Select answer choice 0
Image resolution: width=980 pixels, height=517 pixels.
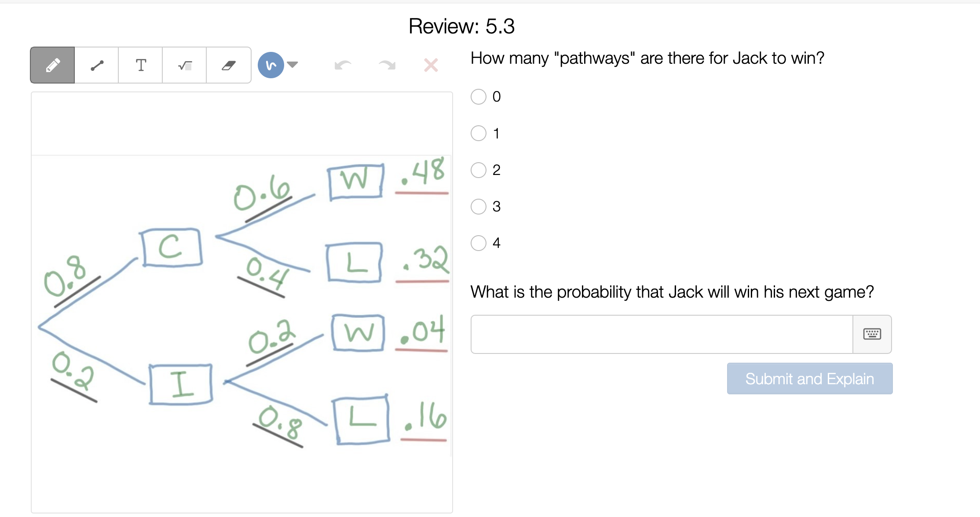point(478,96)
